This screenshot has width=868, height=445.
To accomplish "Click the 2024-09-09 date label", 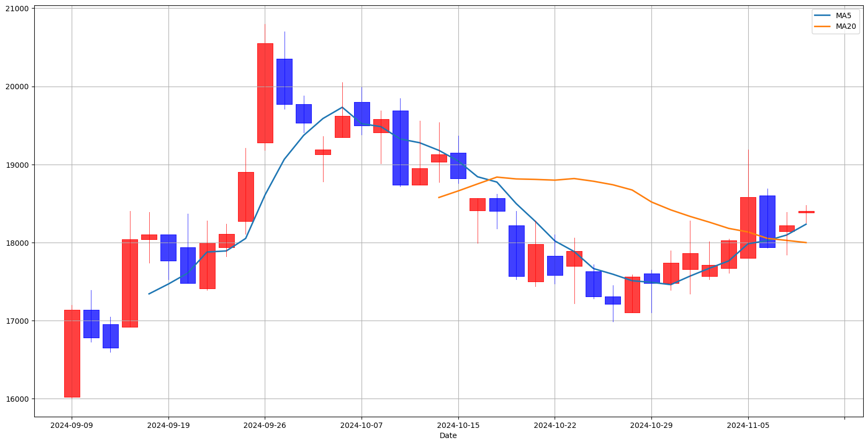I will [x=72, y=426].
